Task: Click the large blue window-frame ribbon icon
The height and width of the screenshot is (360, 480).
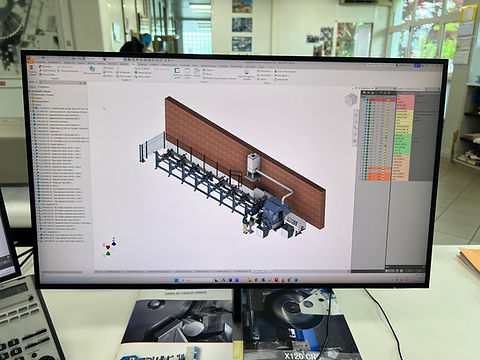Action: pos(177,71)
